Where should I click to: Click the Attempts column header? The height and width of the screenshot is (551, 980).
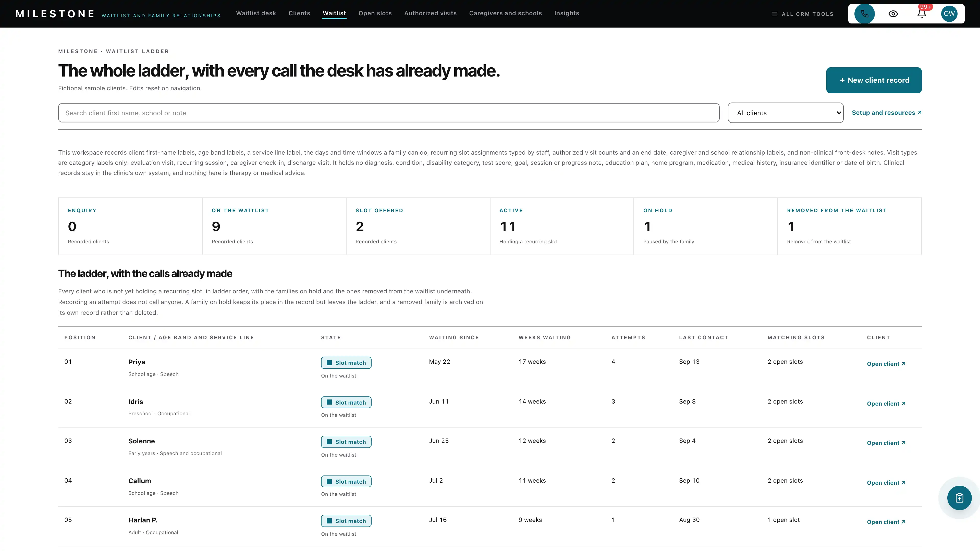[628, 338]
